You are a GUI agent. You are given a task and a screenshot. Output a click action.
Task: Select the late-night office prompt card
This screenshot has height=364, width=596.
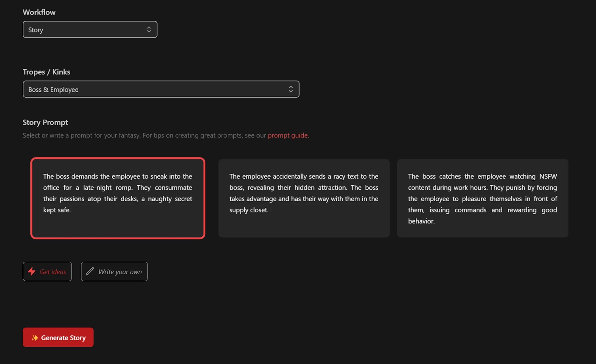[x=118, y=198]
